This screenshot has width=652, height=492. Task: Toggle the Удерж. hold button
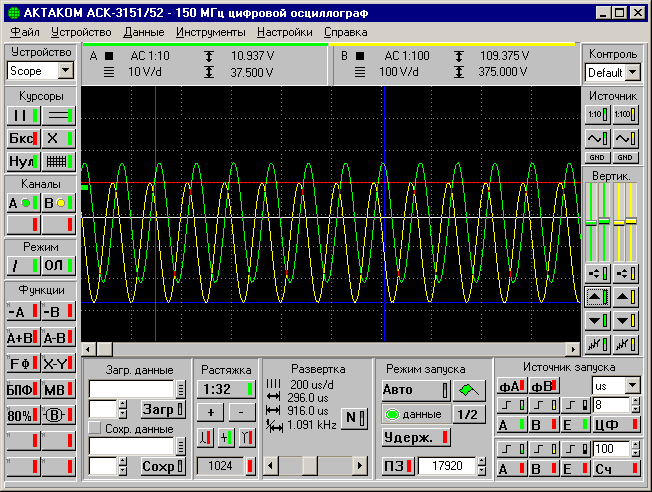click(416, 438)
